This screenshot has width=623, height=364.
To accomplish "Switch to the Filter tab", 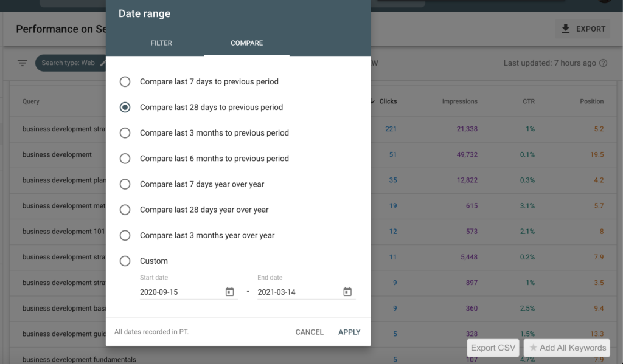I will point(161,43).
